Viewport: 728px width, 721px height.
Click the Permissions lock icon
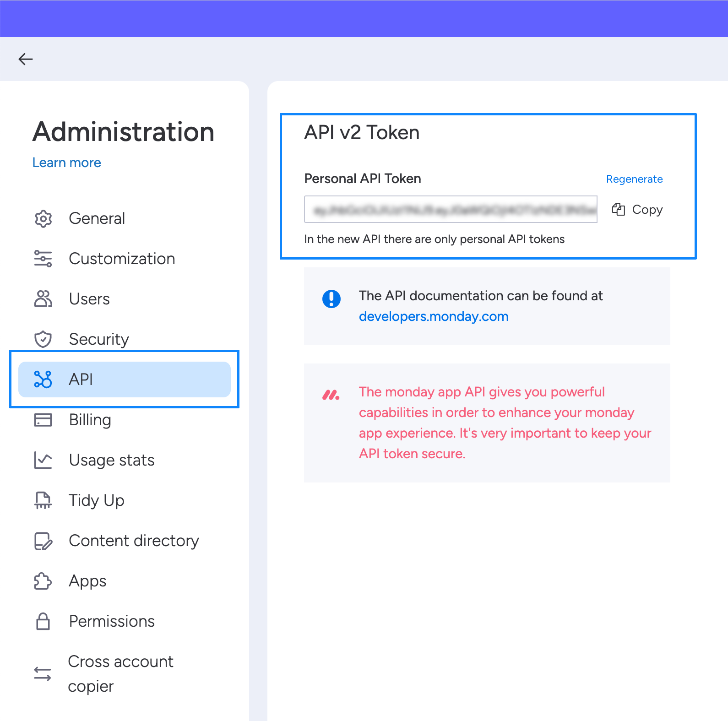[x=43, y=621]
